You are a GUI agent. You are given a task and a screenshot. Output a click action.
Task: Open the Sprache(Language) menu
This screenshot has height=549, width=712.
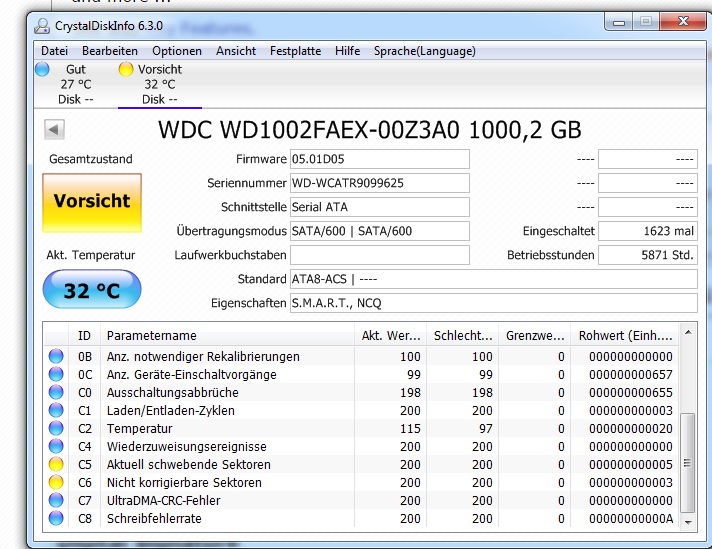click(x=425, y=51)
